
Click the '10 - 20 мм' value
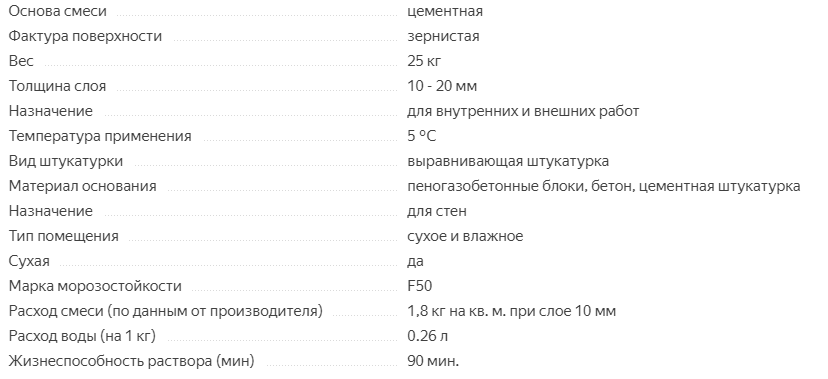click(x=442, y=86)
